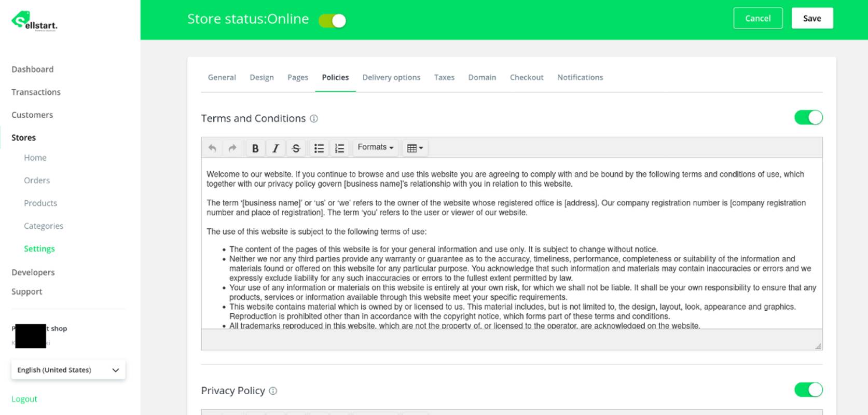Viewport: 868px width, 415px height.
Task: Click the undo arrow in editor toolbar
Action: 212,148
